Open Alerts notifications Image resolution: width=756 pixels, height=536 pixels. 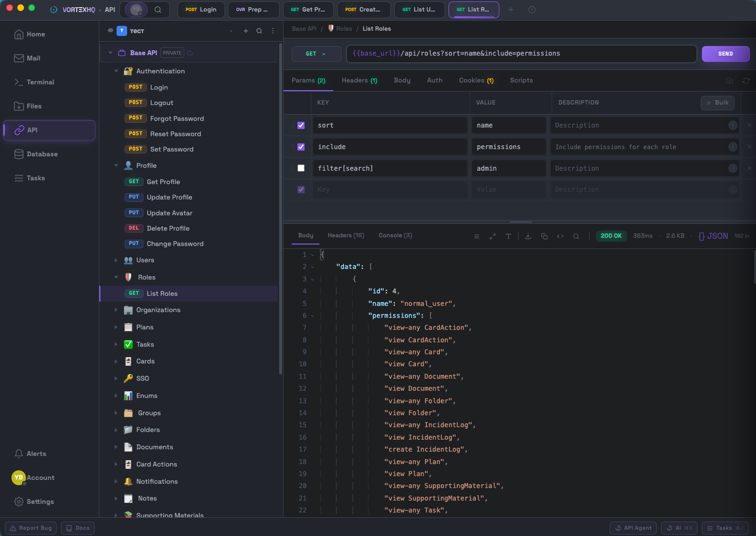pos(30,454)
